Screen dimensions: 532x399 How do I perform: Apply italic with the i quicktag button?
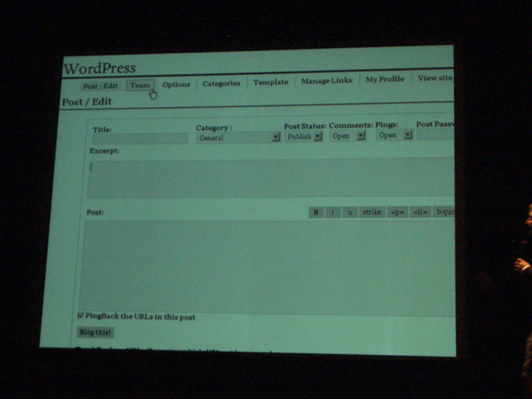click(x=332, y=213)
